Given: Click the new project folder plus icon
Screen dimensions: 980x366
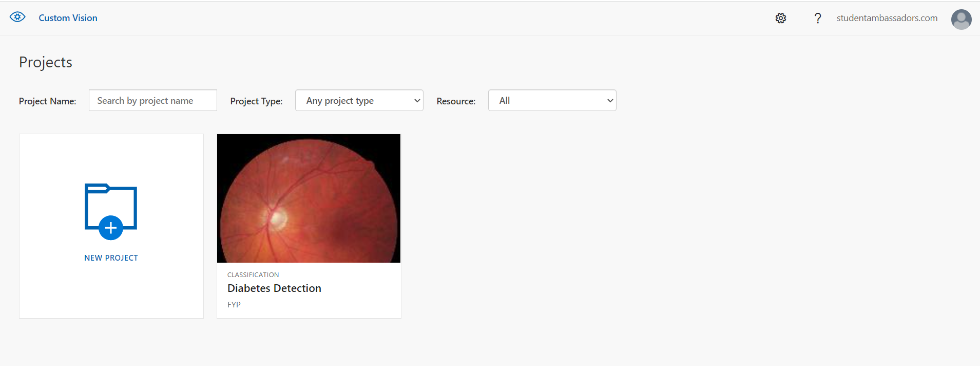Looking at the screenshot, I should point(111,211).
